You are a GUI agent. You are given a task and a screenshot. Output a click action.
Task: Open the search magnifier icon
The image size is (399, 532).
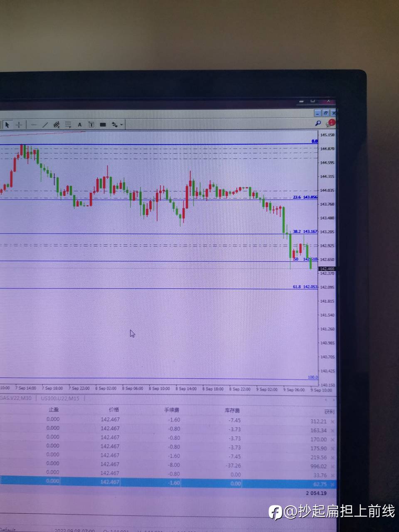click(318, 123)
